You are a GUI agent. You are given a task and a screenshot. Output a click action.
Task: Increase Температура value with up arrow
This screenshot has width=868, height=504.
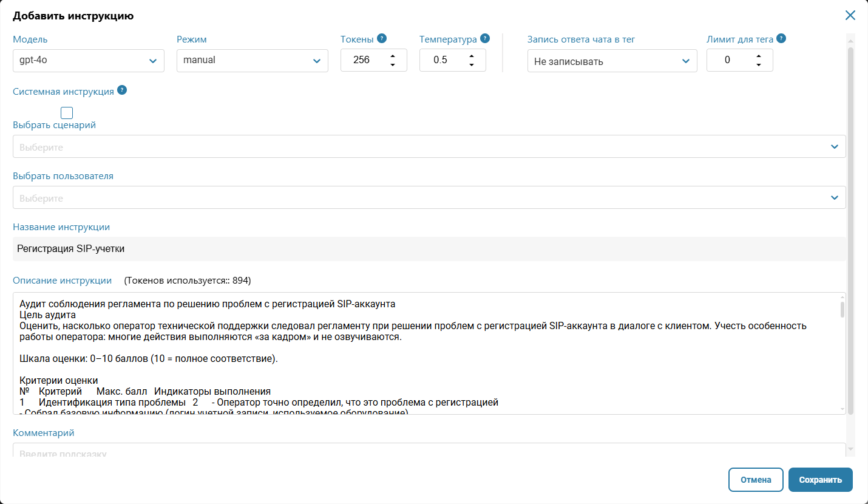[472, 56]
